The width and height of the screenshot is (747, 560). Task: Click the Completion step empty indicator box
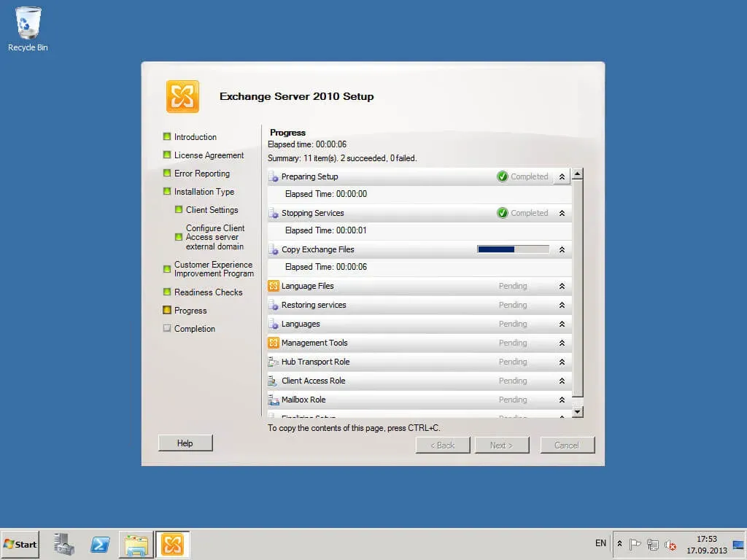pos(167,328)
